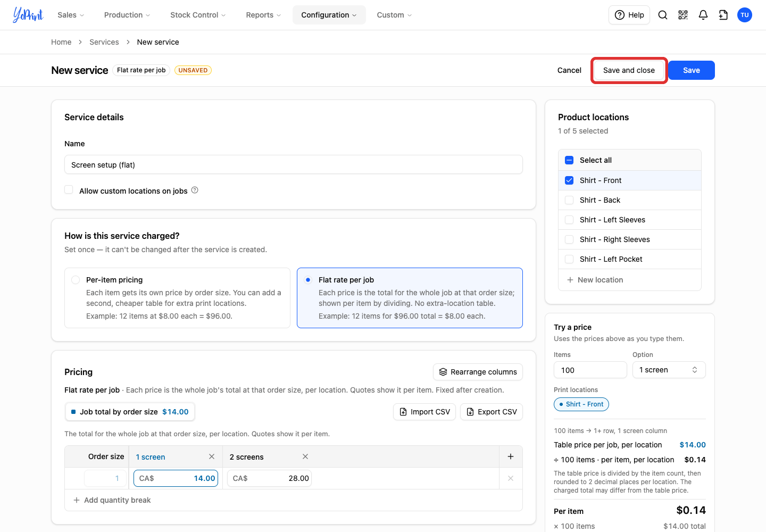Check Shirt - Back location
The height and width of the screenshot is (532, 766).
[x=569, y=200]
